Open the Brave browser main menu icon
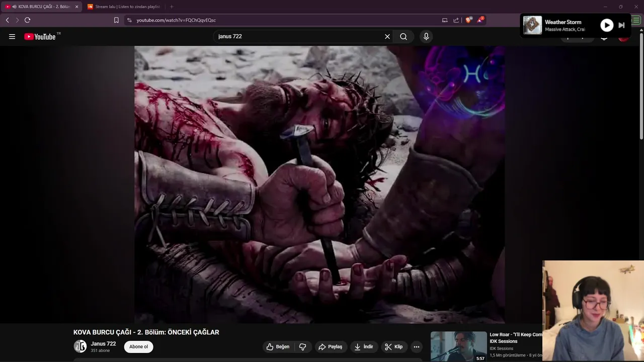 point(636,20)
